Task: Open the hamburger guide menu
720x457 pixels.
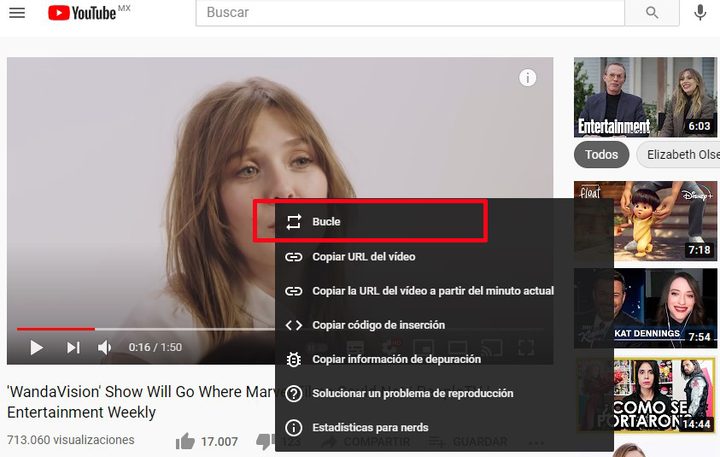Action: pyautogui.click(x=17, y=12)
